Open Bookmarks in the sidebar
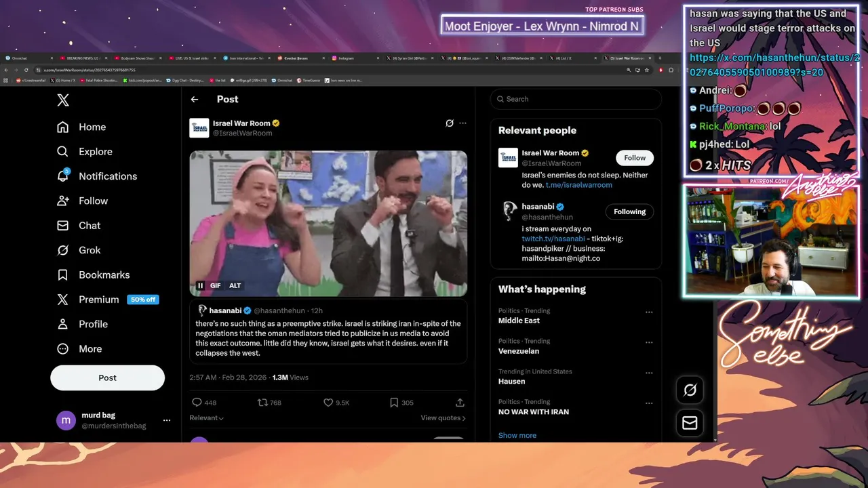 click(93, 274)
